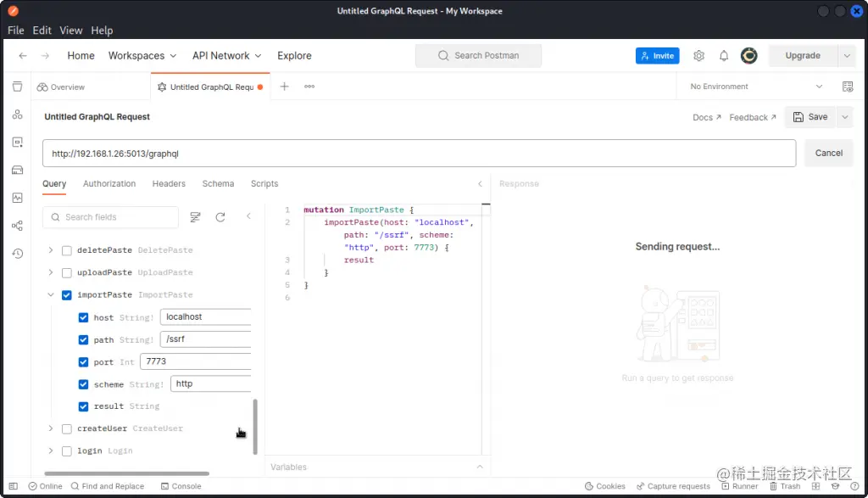Image resolution: width=868 pixels, height=498 pixels.
Task: Click the Search Postman box
Action: coord(478,55)
